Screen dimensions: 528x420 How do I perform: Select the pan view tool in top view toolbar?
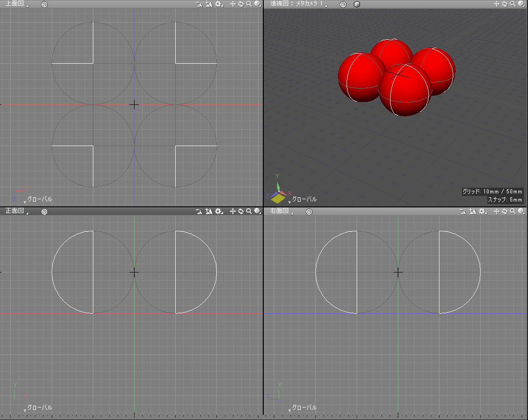click(x=234, y=4)
